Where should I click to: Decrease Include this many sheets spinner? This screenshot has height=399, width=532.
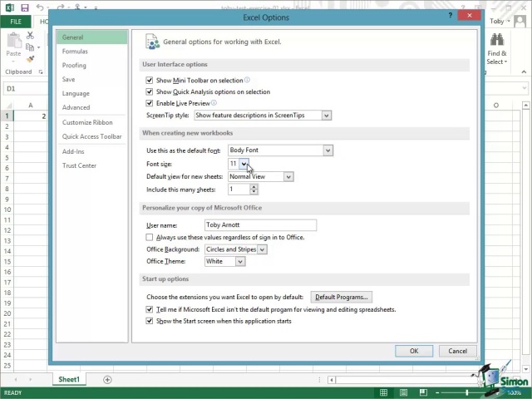click(254, 192)
